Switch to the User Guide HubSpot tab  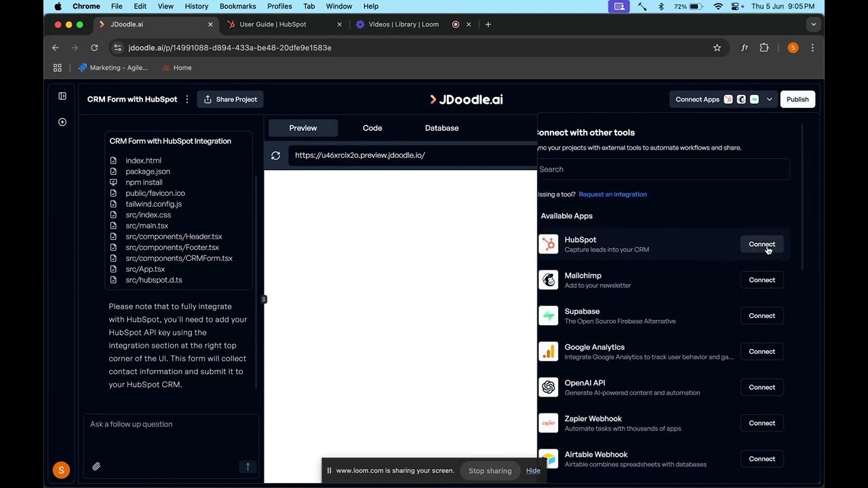point(282,24)
